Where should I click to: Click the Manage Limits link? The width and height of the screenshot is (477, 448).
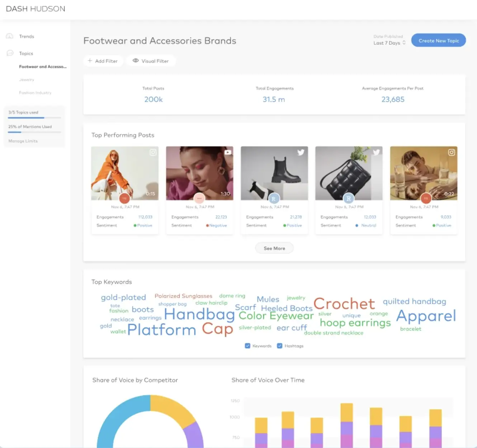pyautogui.click(x=23, y=141)
